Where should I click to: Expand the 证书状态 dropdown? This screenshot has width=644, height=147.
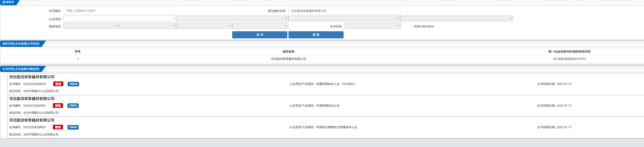click(x=373, y=26)
